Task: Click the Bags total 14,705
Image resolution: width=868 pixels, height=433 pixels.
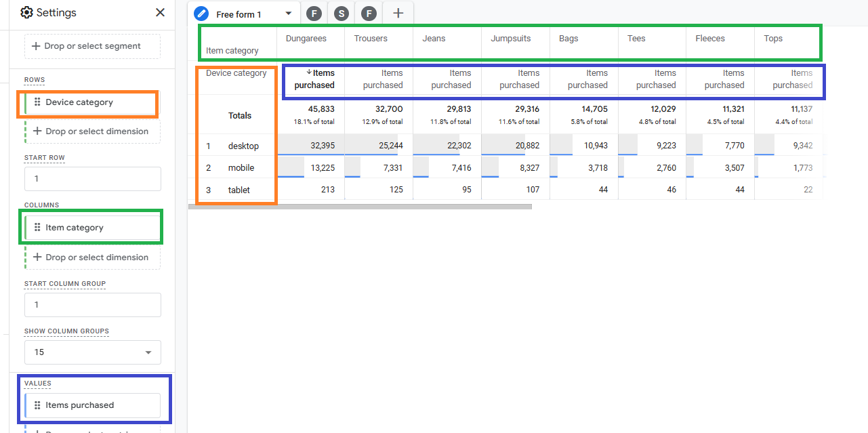Action: tap(594, 109)
